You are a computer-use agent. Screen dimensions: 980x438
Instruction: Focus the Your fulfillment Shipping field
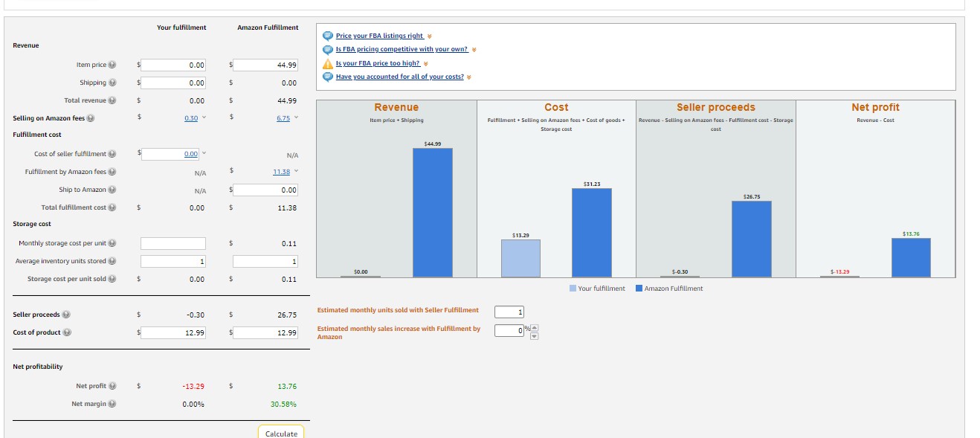(x=173, y=83)
